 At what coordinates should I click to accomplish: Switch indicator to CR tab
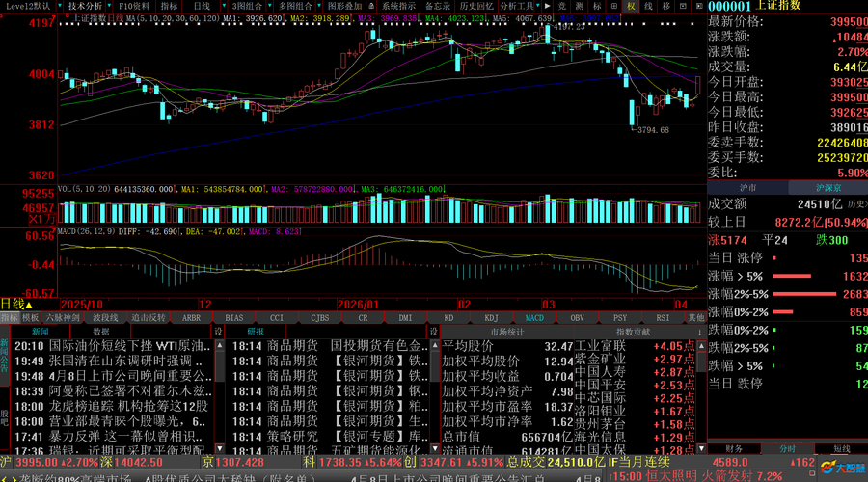point(363,318)
